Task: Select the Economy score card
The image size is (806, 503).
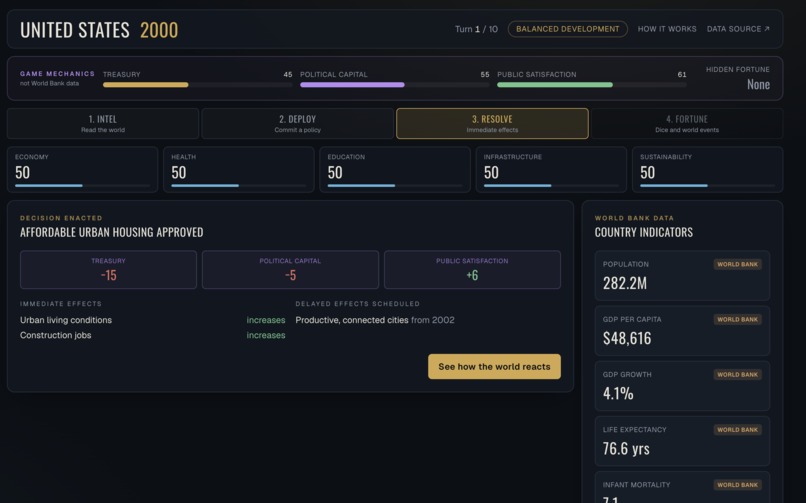Action: [82, 170]
